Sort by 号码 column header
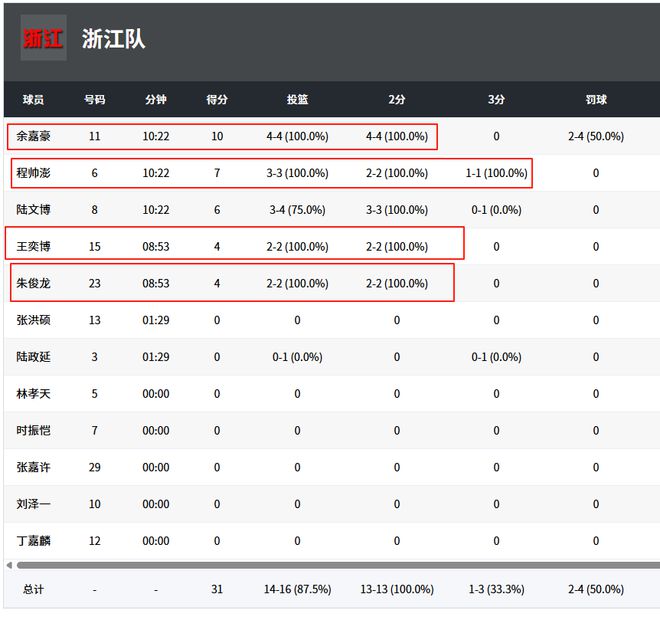This screenshot has width=660, height=630. click(94, 100)
